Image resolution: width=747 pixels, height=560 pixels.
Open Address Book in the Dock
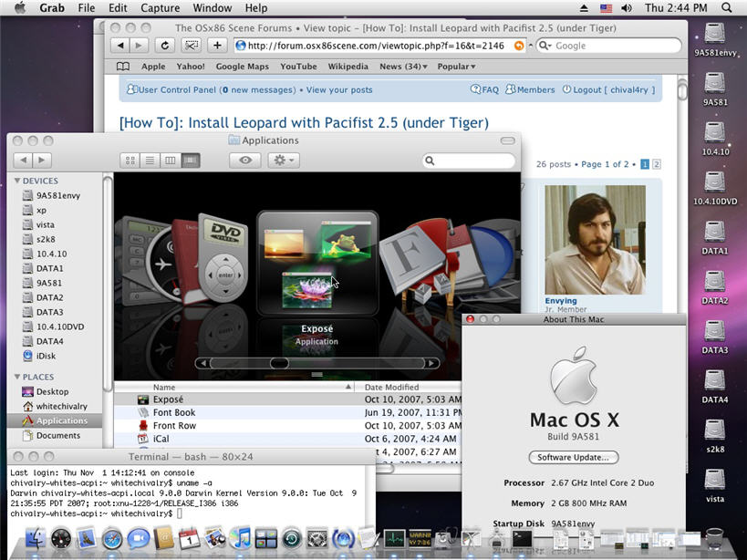tap(164, 539)
